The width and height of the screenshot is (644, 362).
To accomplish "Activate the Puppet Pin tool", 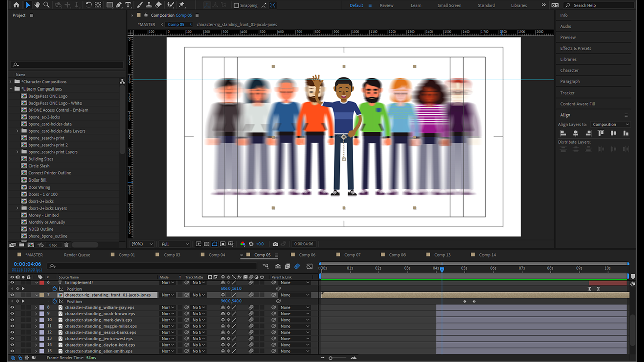I will (x=181, y=5).
